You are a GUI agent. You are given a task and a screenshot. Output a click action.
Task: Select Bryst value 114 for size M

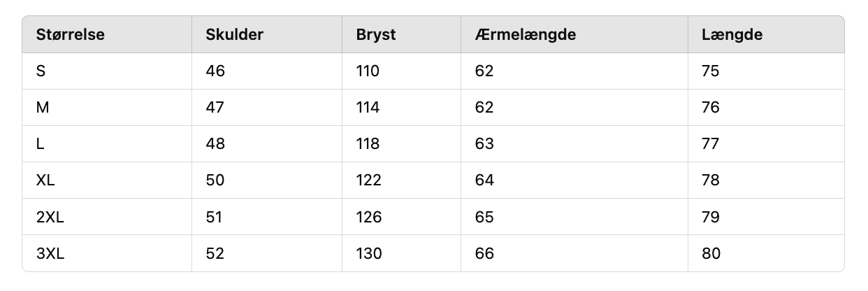368,108
